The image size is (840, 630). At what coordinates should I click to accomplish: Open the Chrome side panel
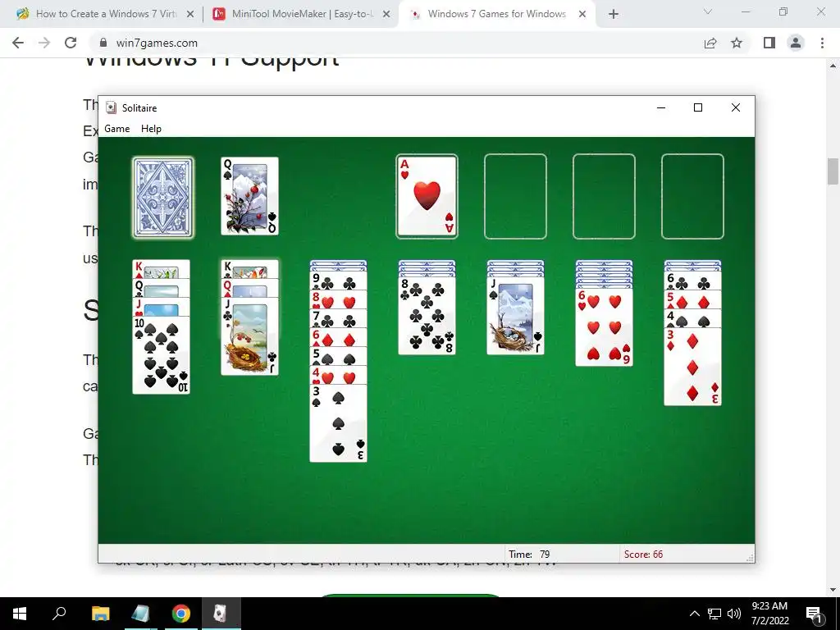[x=769, y=43]
